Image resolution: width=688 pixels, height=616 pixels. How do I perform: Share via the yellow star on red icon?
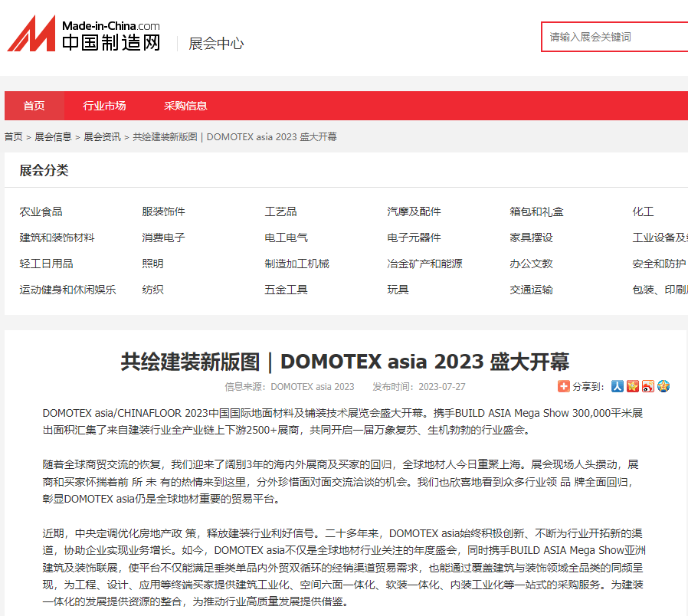632,386
